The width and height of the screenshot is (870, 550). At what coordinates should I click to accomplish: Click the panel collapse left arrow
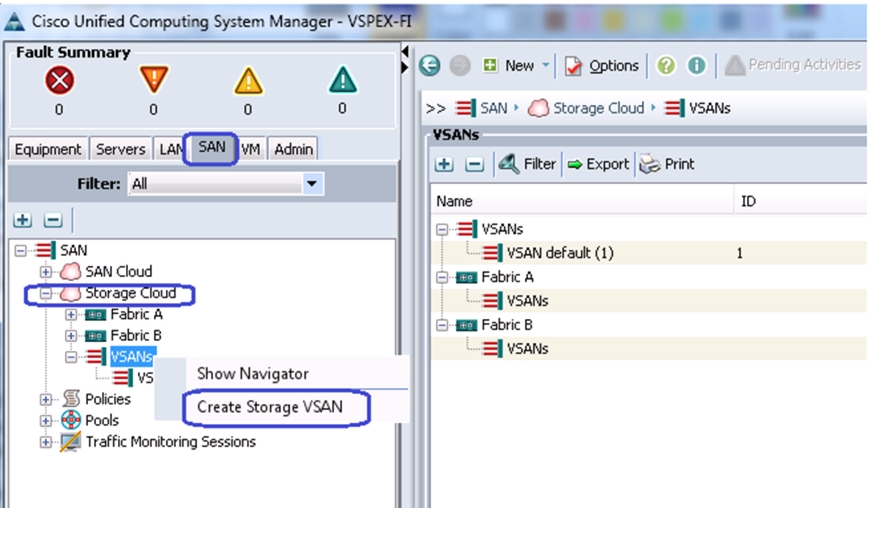click(x=405, y=52)
